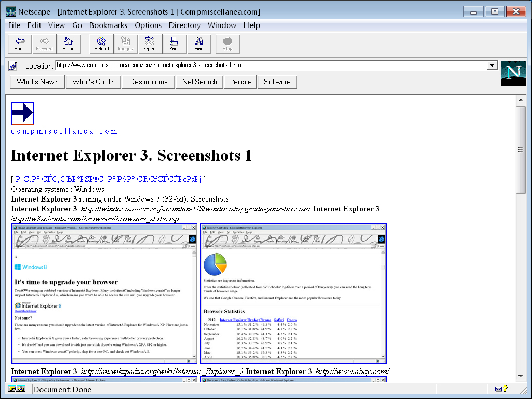Image resolution: width=532 pixels, height=399 pixels.
Task: Click the Netscape N logo
Action: 513,73
